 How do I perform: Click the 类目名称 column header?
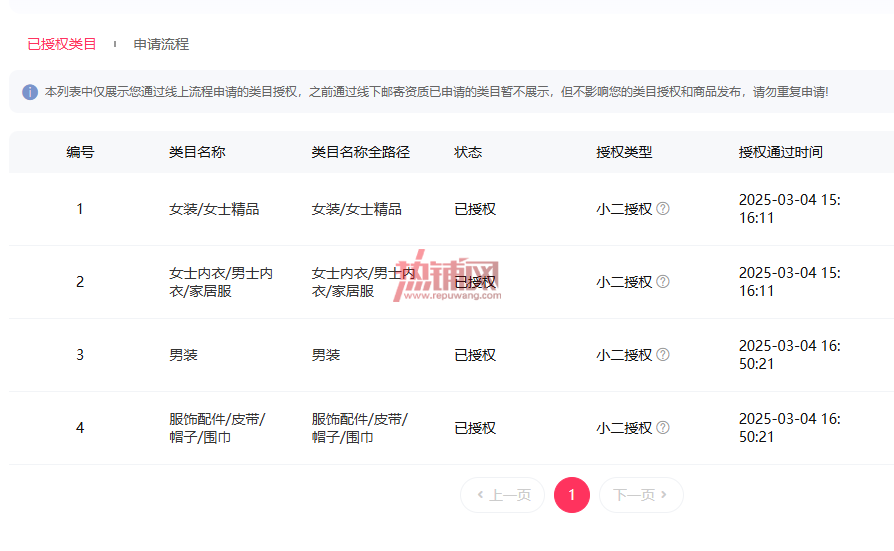197,152
